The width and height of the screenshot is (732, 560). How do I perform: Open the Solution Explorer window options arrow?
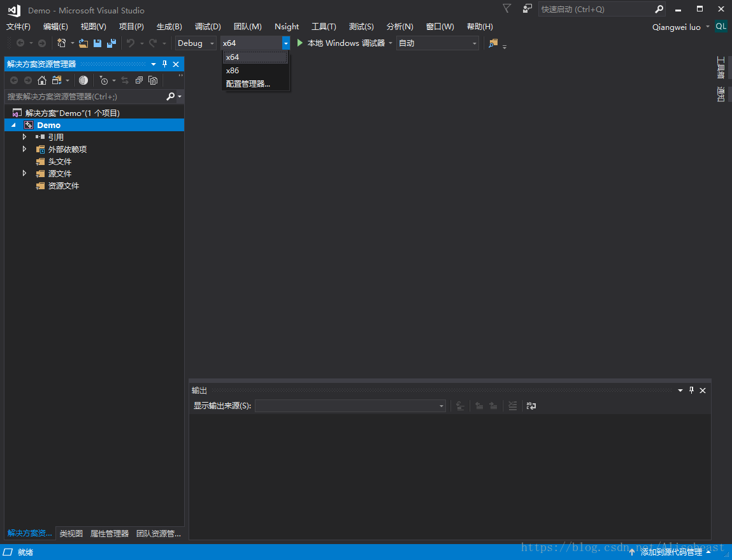153,64
